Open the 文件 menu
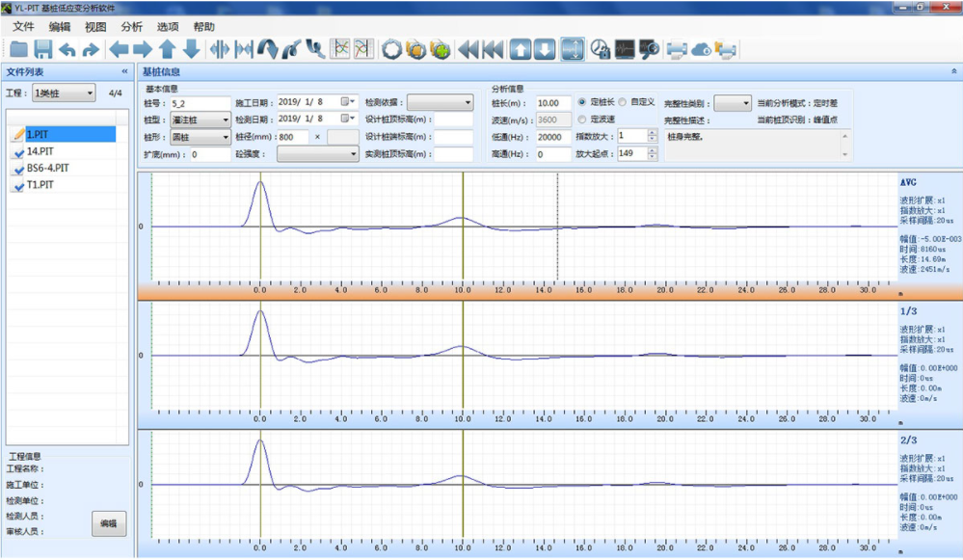Image resolution: width=963 pixels, height=560 pixels. [x=23, y=27]
